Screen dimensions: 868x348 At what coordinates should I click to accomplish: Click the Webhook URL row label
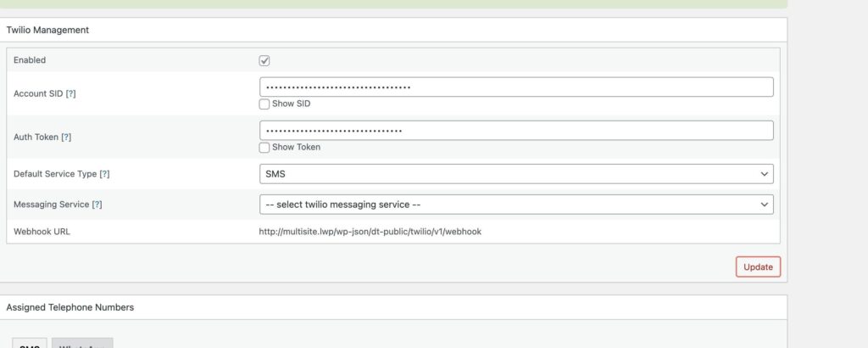(x=42, y=231)
